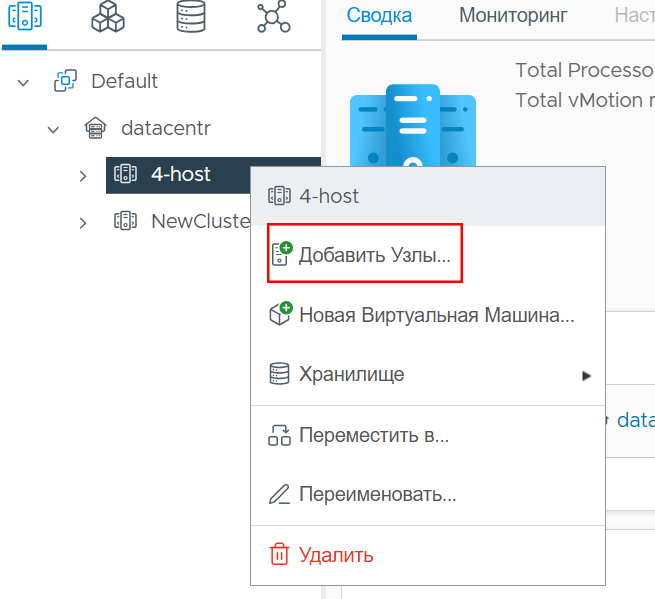Collapse the Default tree node

(23, 82)
